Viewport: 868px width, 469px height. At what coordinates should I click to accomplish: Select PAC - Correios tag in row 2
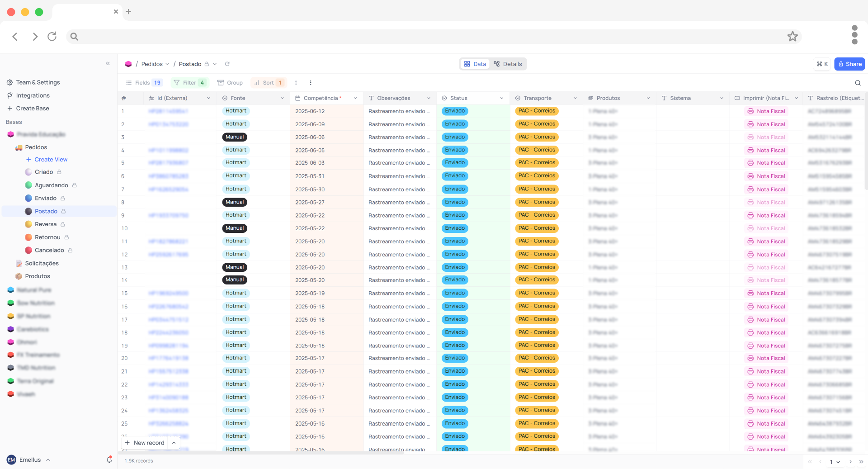point(537,124)
